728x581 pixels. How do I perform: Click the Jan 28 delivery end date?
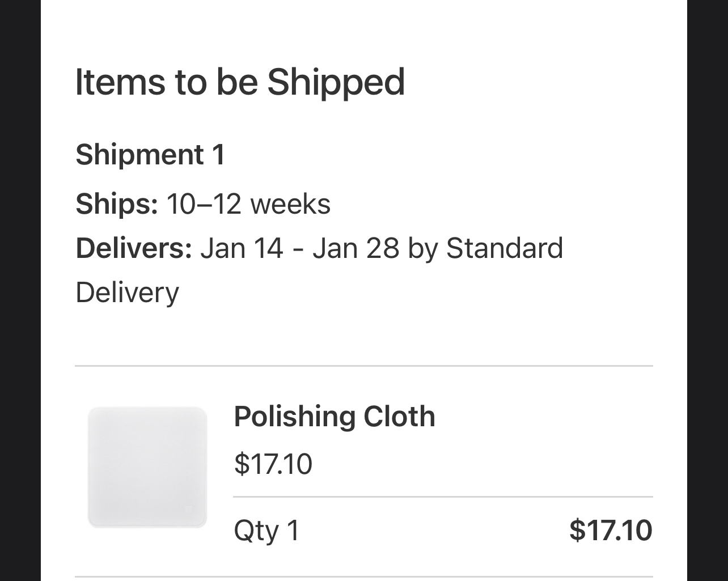click(x=355, y=248)
